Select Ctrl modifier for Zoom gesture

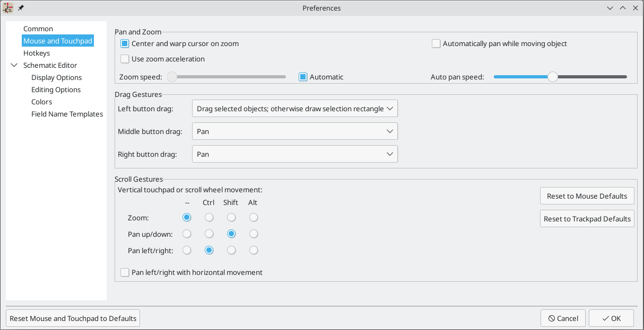(209, 217)
